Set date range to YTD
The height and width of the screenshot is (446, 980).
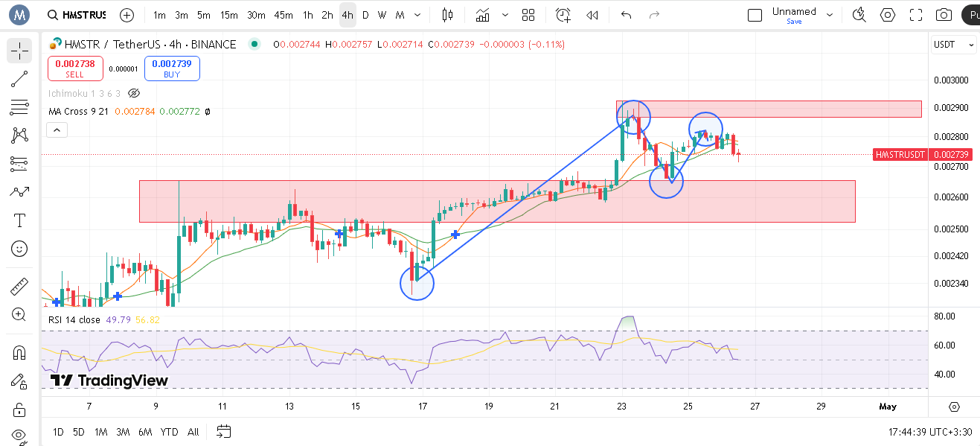(169, 432)
